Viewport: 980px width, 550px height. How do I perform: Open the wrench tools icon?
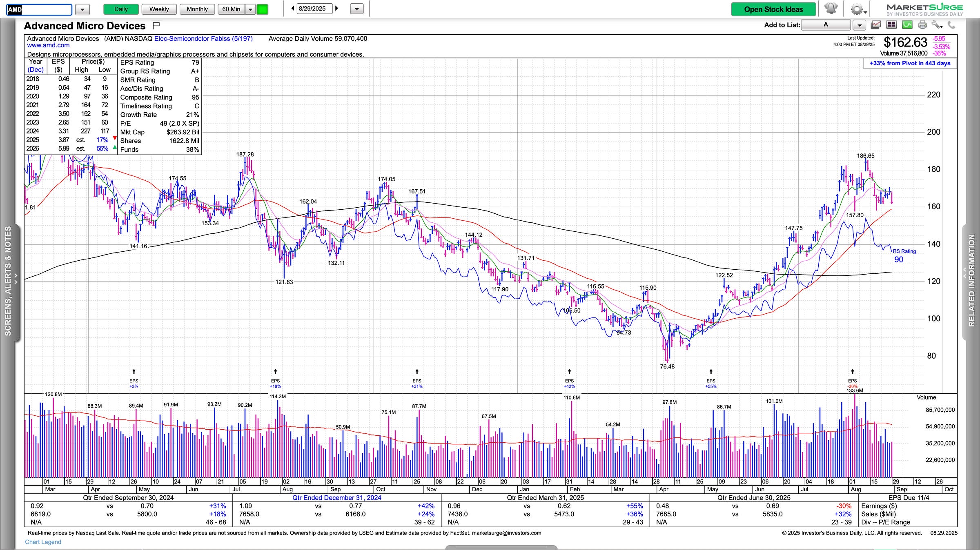937,25
